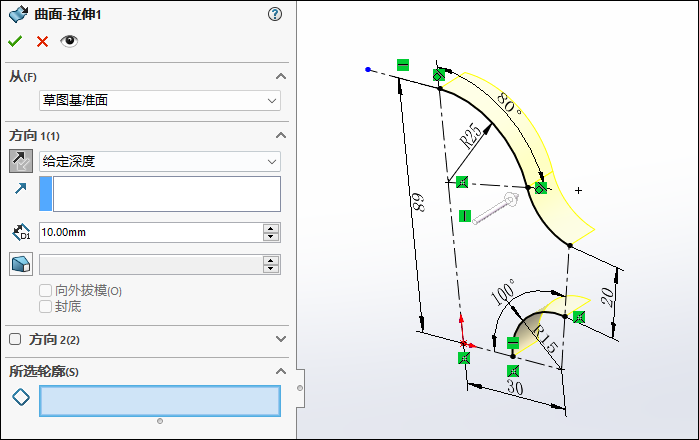Enable the 方向 2(2) checkbox
The width and height of the screenshot is (699, 440).
pyautogui.click(x=15, y=339)
